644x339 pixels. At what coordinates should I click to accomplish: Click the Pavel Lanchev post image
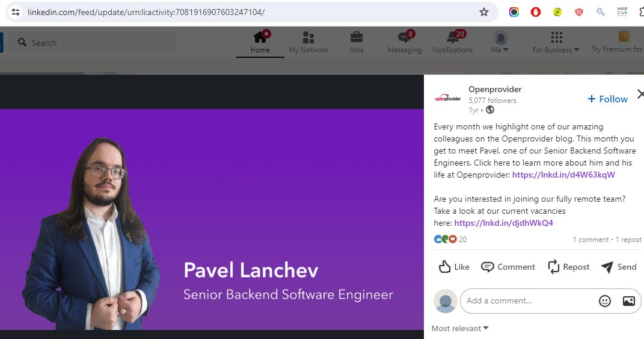coord(212,219)
